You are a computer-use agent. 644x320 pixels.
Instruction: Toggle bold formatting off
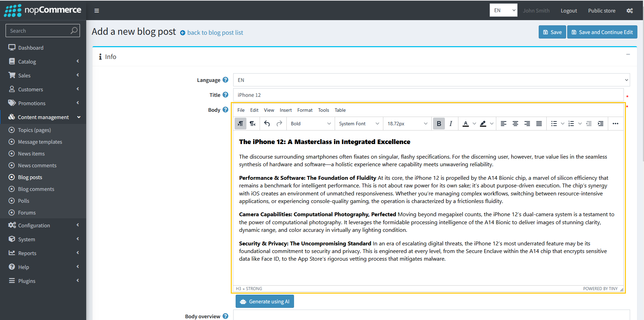pyautogui.click(x=439, y=123)
